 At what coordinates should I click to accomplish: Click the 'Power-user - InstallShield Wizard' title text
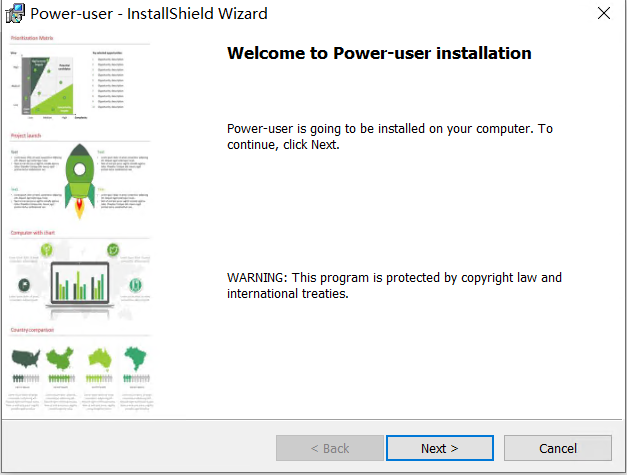pyautogui.click(x=149, y=14)
